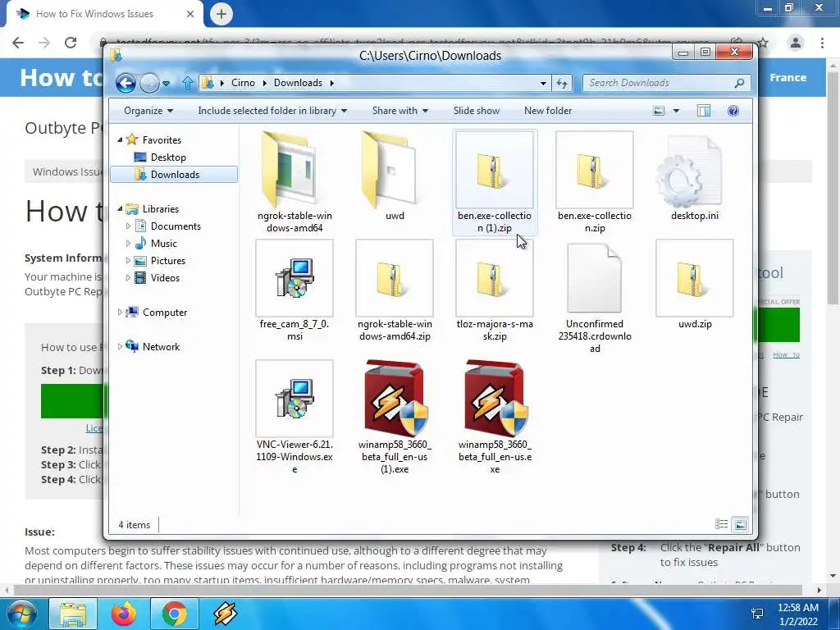Click the Search Downloads field
The width and height of the screenshot is (840, 630).
pyautogui.click(x=666, y=83)
